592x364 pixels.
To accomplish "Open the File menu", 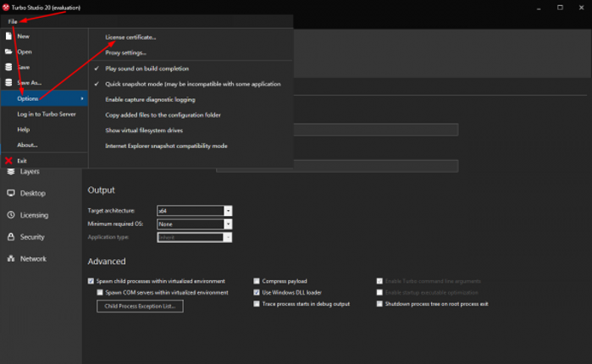I will tap(13, 21).
